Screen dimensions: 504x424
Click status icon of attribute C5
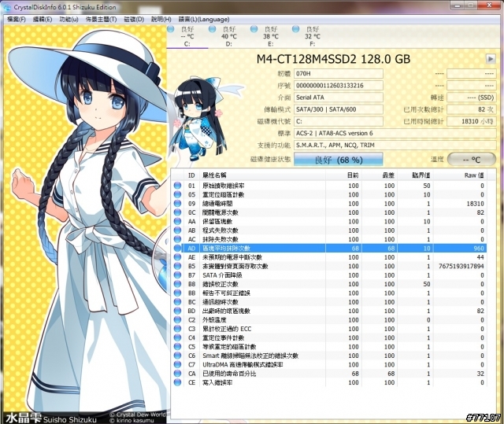click(177, 347)
